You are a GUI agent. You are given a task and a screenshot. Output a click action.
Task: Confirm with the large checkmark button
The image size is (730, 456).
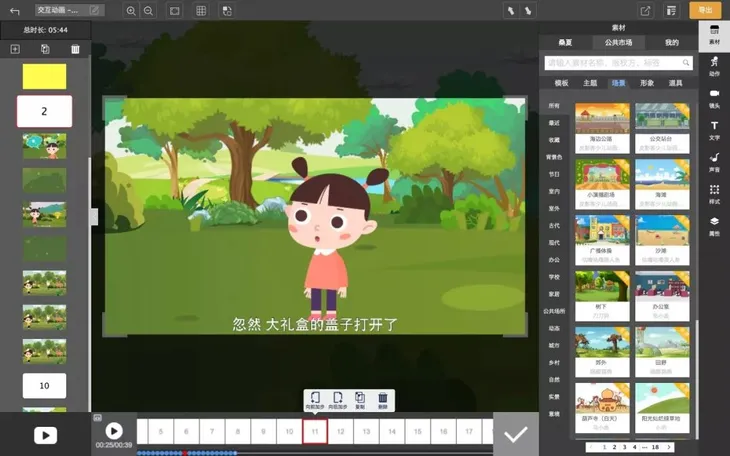[516, 434]
